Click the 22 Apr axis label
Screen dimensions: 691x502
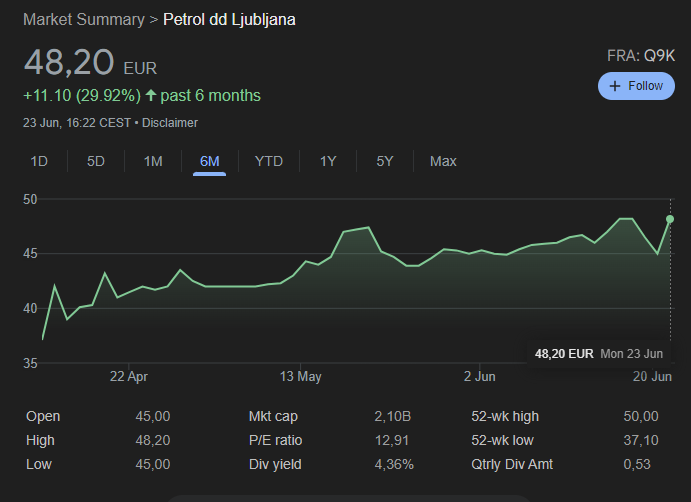(x=129, y=376)
